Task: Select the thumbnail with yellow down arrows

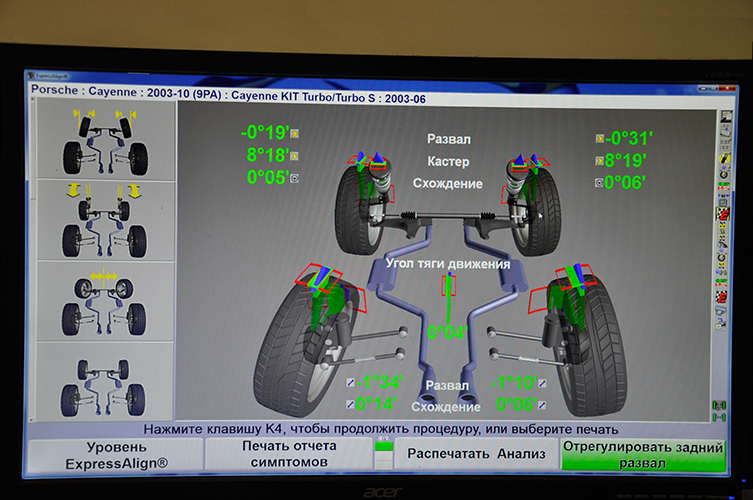Action: [x=106, y=220]
